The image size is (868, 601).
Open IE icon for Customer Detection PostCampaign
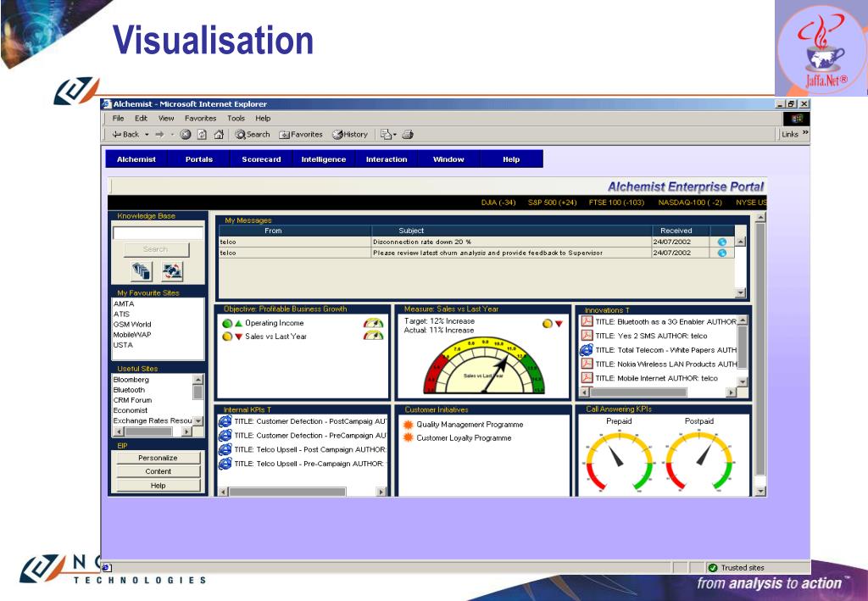(225, 421)
